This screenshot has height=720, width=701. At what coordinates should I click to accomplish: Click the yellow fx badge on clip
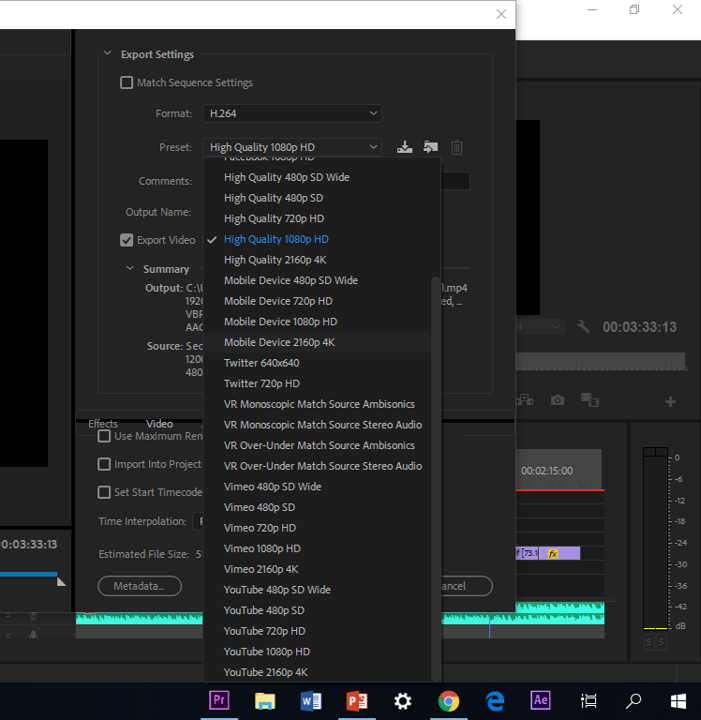[553, 553]
